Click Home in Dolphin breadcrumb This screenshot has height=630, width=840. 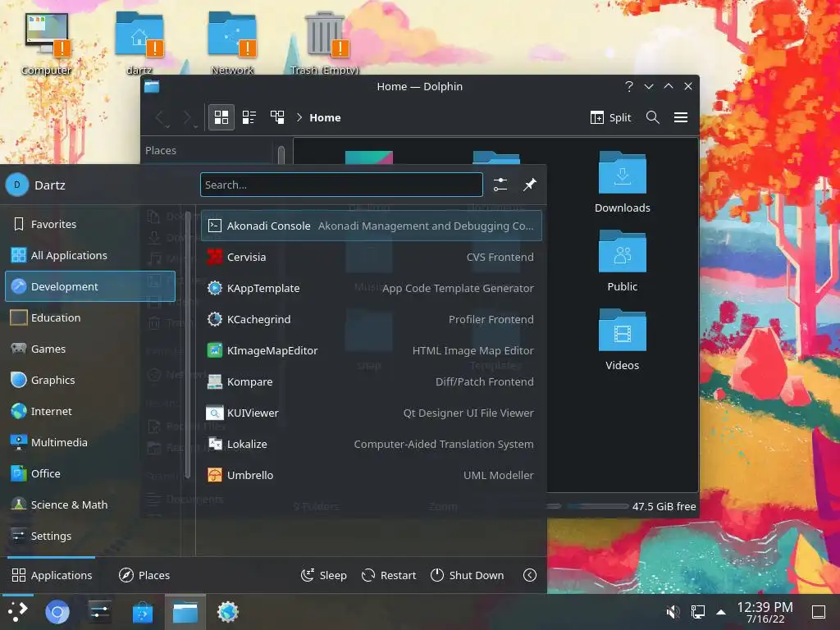tap(325, 117)
